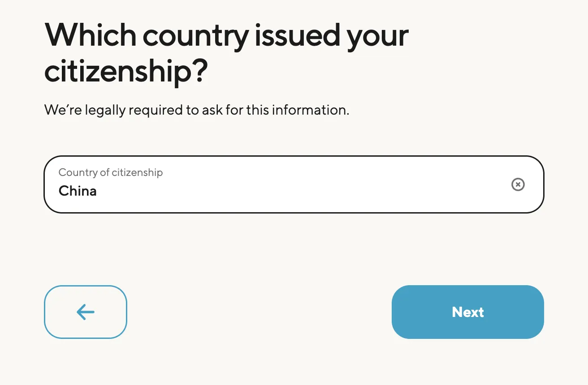Click the Country of citizenship label
This screenshot has height=385, width=588.
(x=110, y=172)
